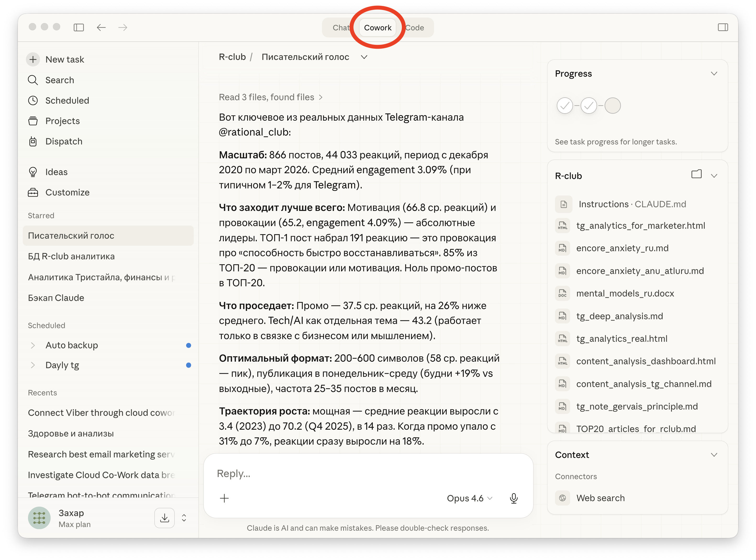Collapse the Context panel chevron

pyautogui.click(x=714, y=455)
